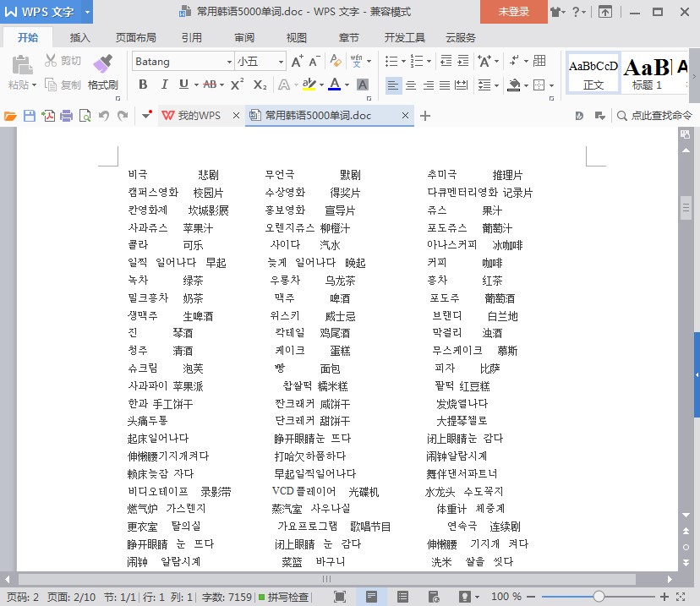Click the phonetic guide wén icon
700x606 pixels.
(356, 61)
